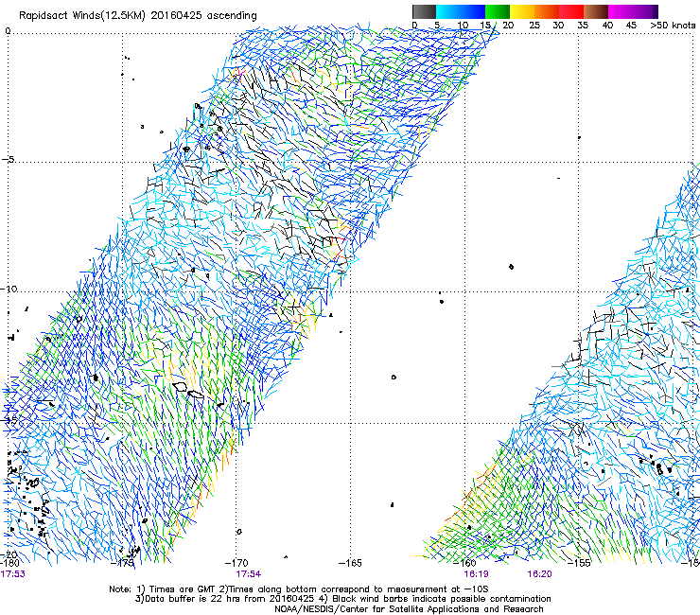
Task: Click the purple timestamp '17:54'
Action: [x=249, y=574]
